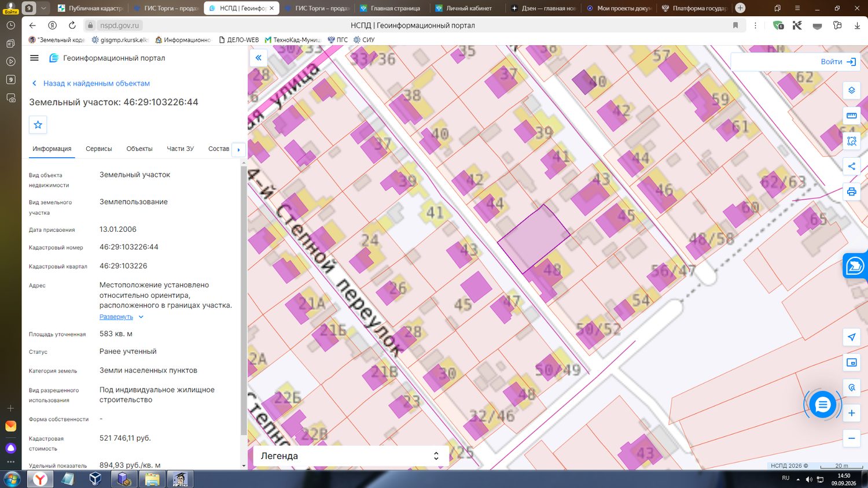Screen dimensions: 868x488
Task: Open the browser tab list dropdown arrow
Action: 43,8
